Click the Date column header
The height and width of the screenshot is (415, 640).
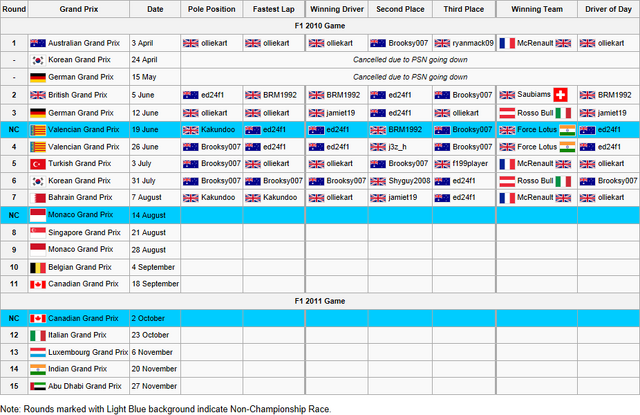(155, 9)
